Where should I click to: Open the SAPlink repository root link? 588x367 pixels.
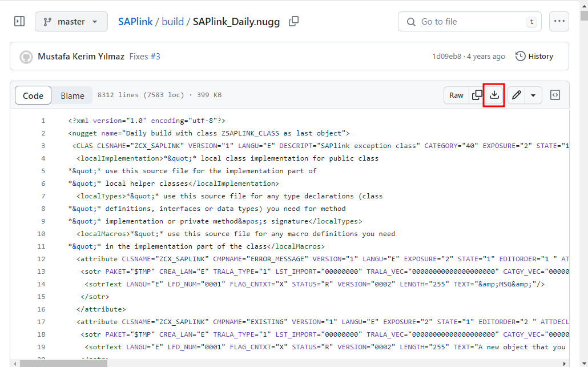135,22
